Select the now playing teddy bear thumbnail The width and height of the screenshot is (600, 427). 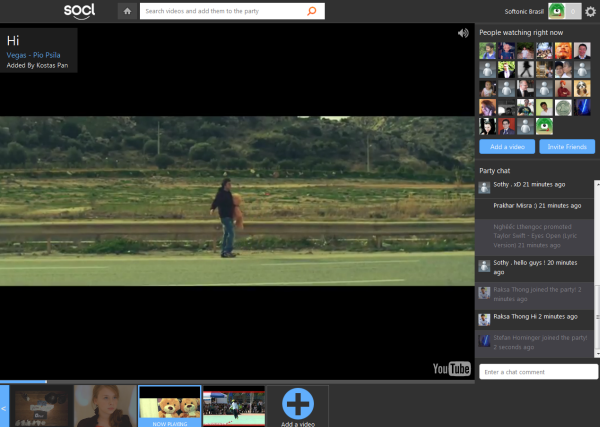tap(168, 406)
